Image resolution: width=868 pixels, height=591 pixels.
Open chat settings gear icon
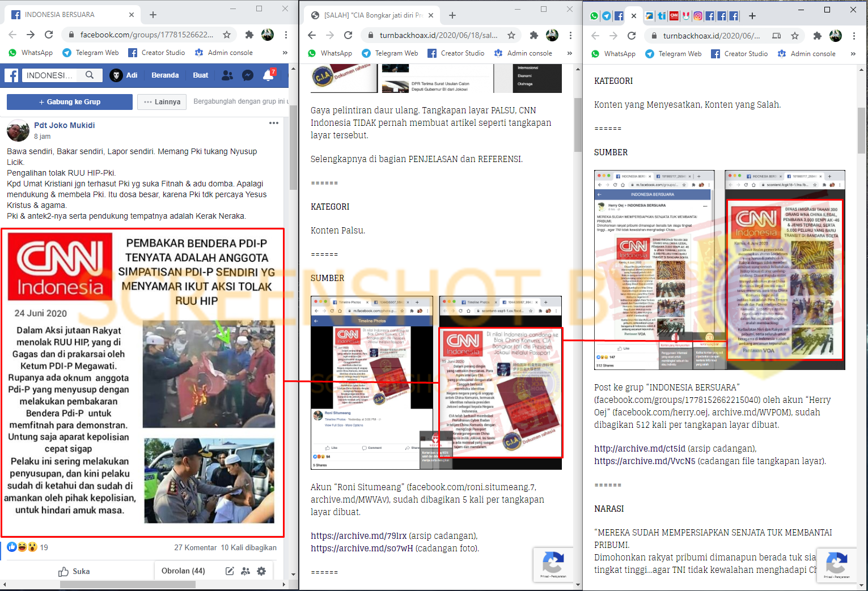261,571
